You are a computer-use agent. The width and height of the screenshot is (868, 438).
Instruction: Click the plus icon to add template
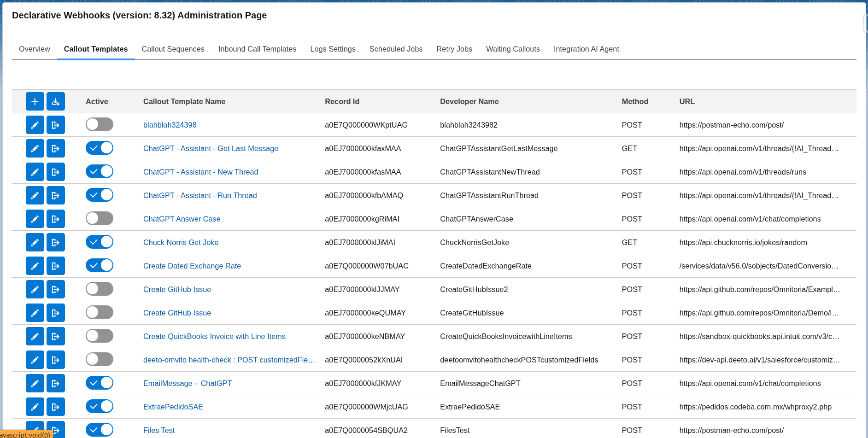coord(35,101)
